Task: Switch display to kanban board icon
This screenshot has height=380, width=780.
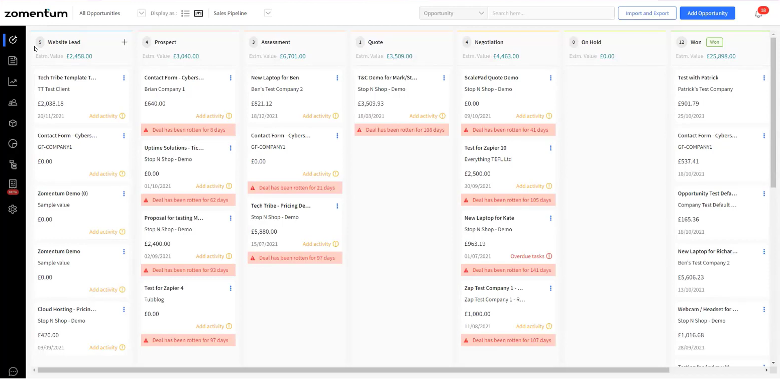Action: click(198, 13)
